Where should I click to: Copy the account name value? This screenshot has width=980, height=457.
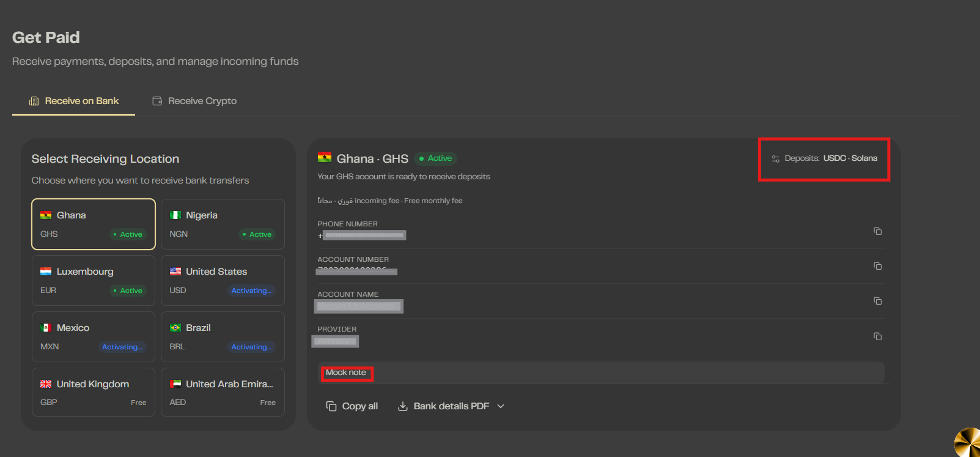877,300
